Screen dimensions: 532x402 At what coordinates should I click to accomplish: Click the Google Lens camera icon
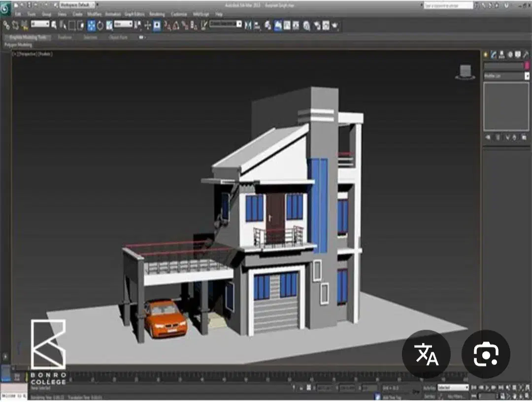(x=485, y=354)
